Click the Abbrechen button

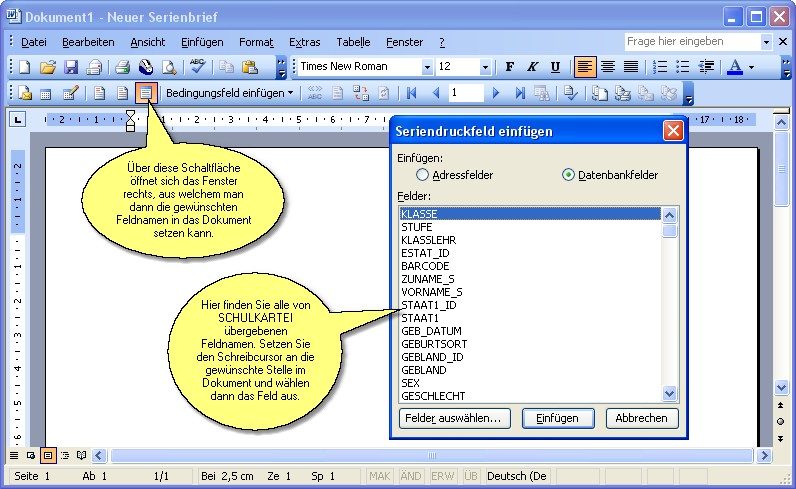(x=641, y=418)
